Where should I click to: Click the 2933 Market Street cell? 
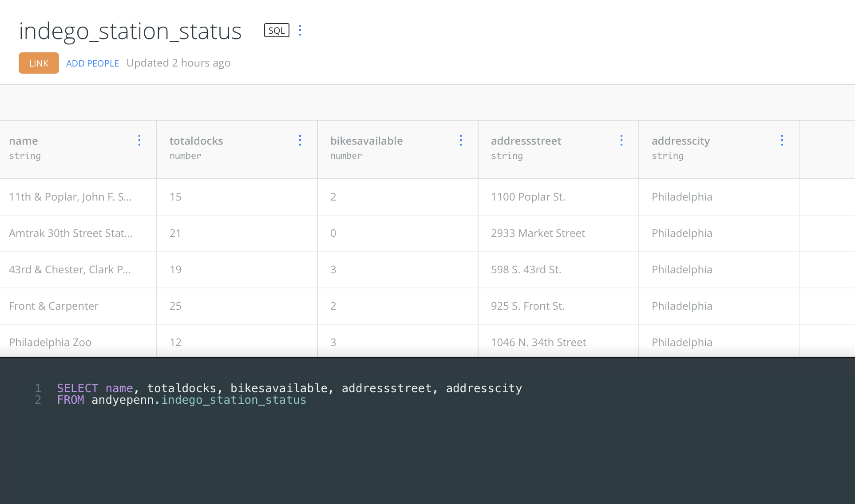click(538, 233)
